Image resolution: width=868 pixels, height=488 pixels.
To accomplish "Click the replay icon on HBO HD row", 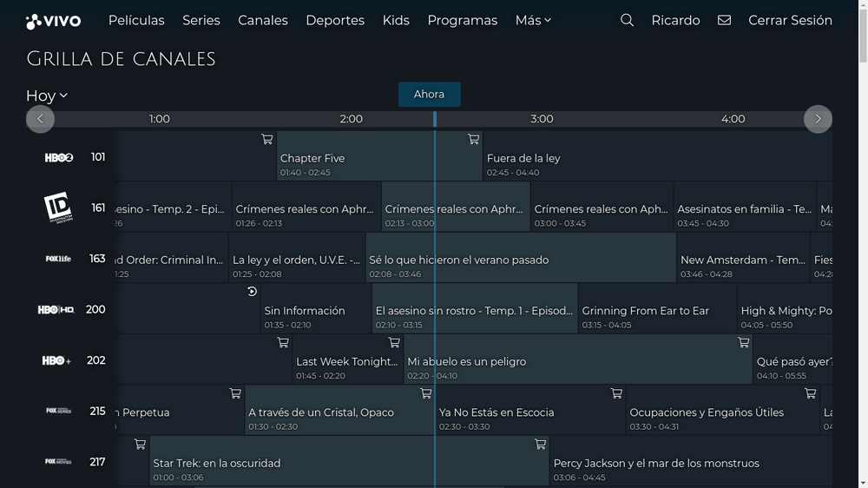I will [252, 292].
